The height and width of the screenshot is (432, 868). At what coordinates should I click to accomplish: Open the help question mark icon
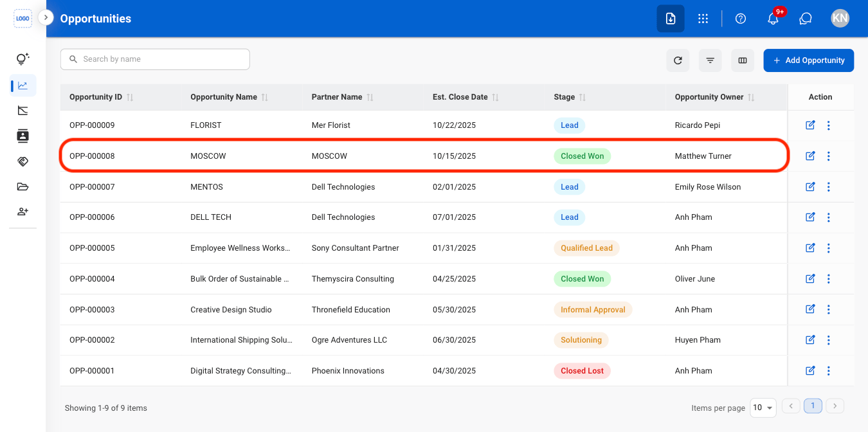tap(741, 19)
